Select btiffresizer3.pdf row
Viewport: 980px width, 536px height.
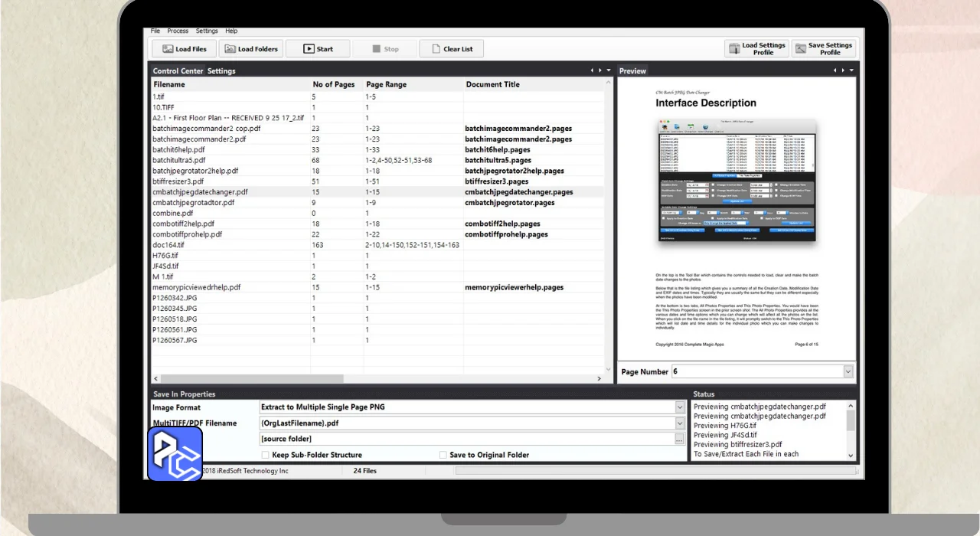click(377, 182)
